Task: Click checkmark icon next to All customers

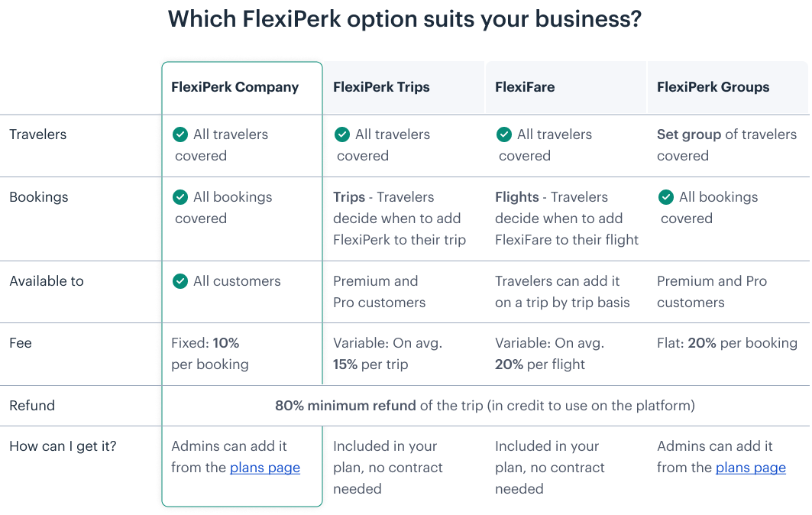Action: click(x=180, y=281)
